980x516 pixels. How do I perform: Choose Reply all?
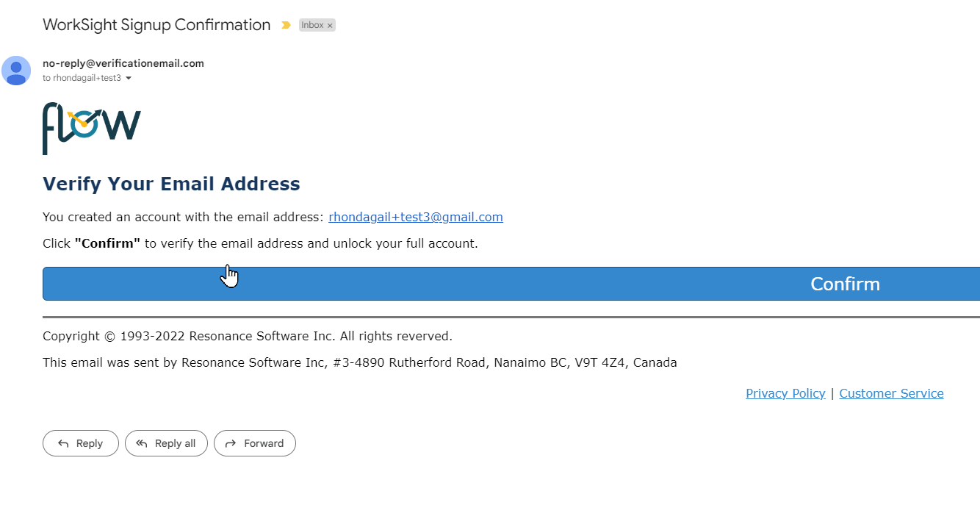(166, 443)
